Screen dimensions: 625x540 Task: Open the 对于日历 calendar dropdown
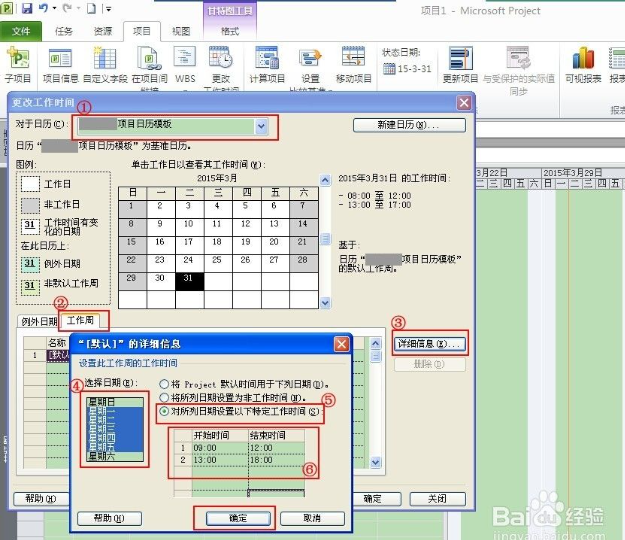click(x=261, y=125)
